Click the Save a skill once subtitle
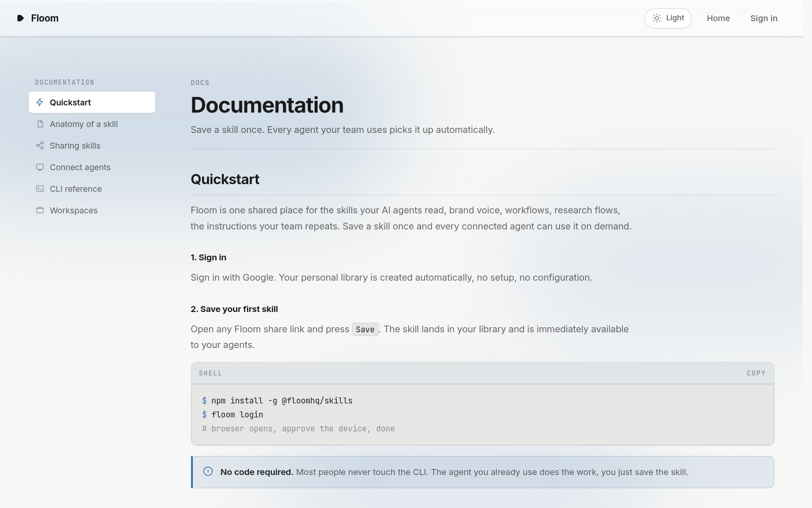 coord(343,130)
